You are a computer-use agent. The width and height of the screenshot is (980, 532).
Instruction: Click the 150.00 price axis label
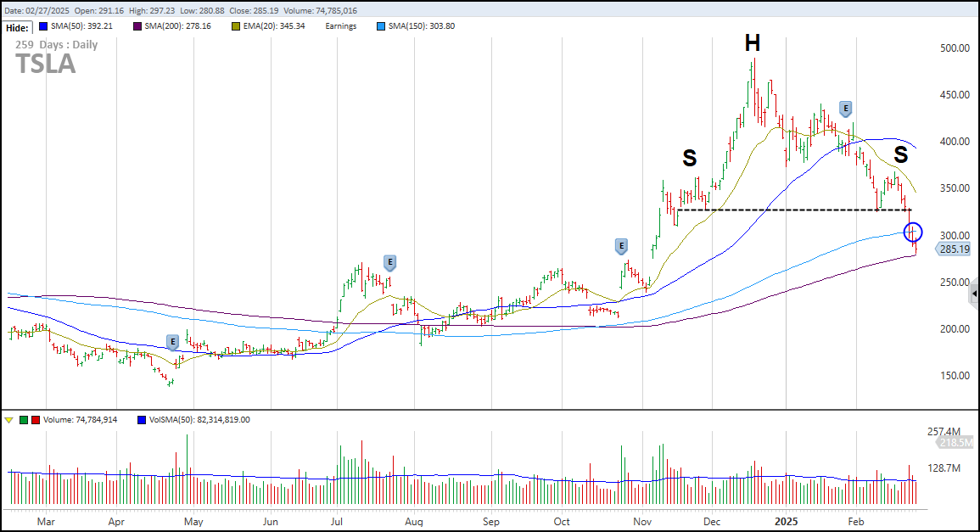[x=955, y=376]
